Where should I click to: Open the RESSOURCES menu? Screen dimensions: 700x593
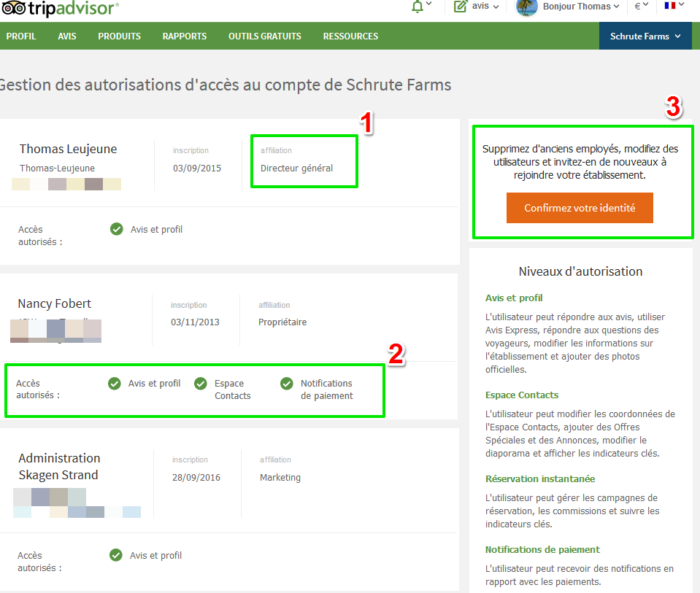click(350, 36)
